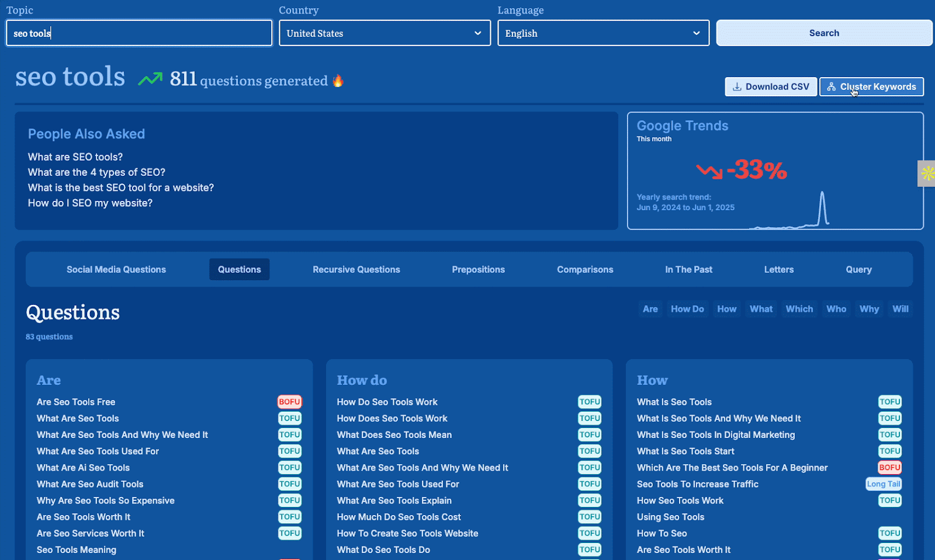Open the Comparisons tab
Viewport: 935px width, 560px height.
[585, 269]
